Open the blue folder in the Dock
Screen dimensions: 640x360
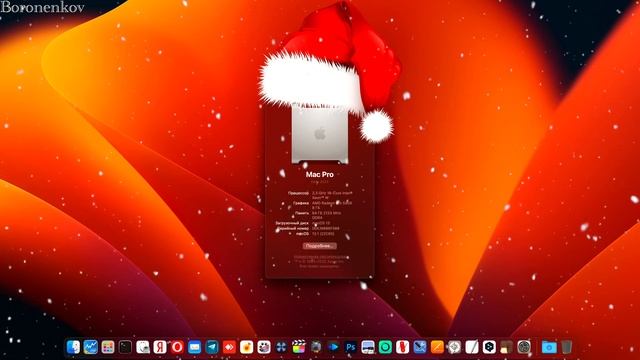[549, 347]
